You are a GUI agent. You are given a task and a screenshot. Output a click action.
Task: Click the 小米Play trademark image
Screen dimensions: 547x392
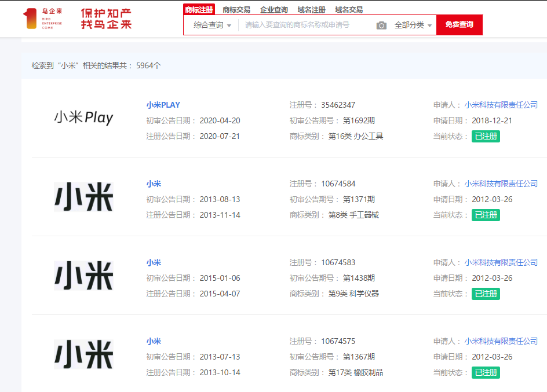click(x=83, y=118)
